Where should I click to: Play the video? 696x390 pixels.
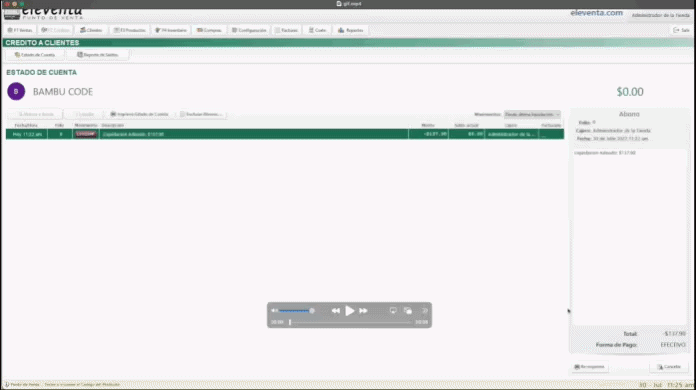[x=350, y=311]
